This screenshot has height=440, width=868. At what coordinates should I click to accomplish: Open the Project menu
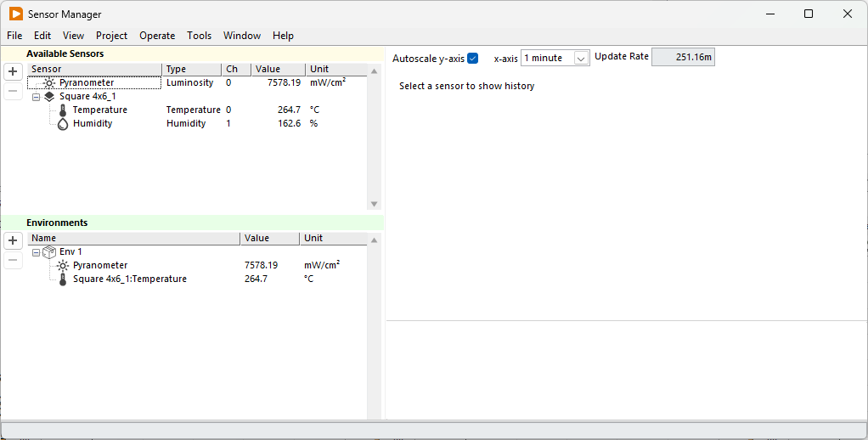pyautogui.click(x=111, y=36)
